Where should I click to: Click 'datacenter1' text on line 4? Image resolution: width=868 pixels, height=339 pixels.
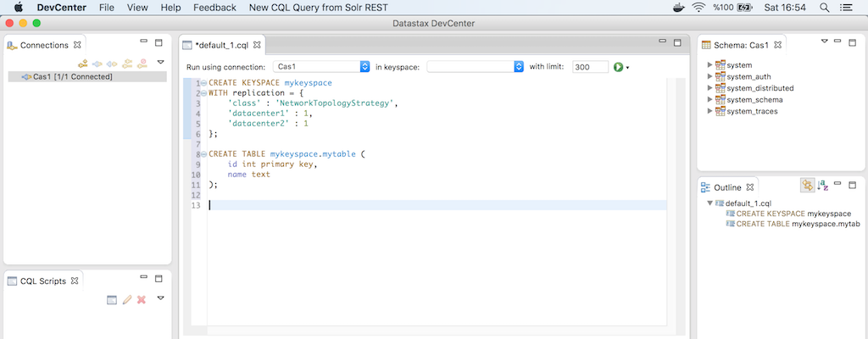click(257, 114)
